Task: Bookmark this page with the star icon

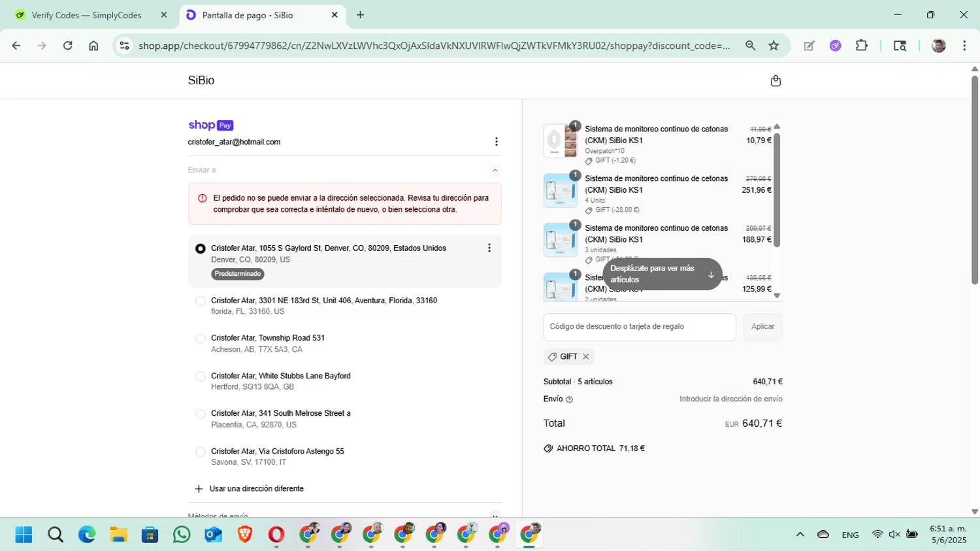Action: tap(774, 46)
